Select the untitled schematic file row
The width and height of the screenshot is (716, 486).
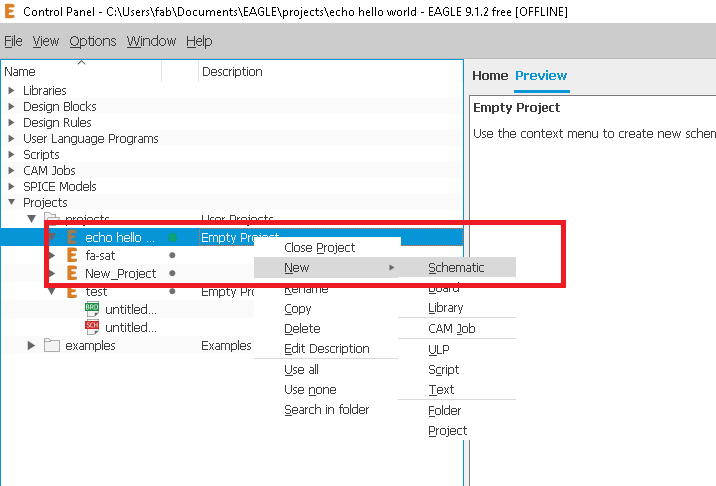131,328
